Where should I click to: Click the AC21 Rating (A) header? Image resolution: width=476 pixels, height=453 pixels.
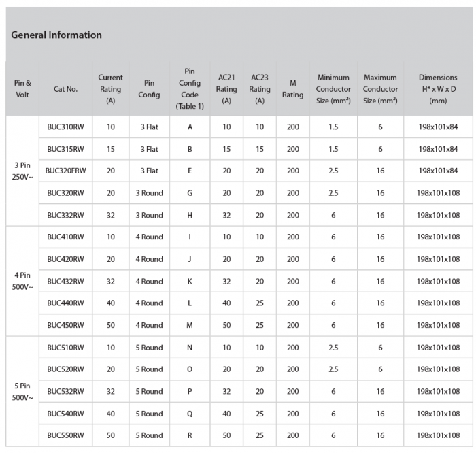(x=226, y=89)
